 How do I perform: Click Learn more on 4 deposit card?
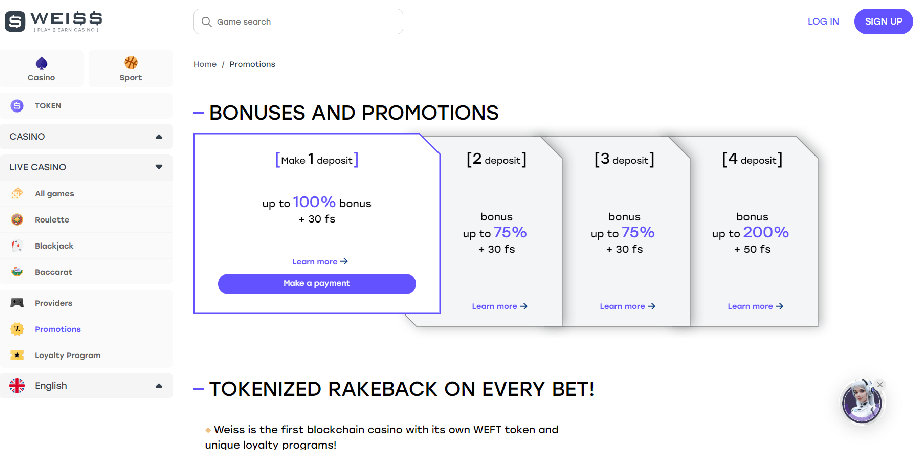click(755, 306)
